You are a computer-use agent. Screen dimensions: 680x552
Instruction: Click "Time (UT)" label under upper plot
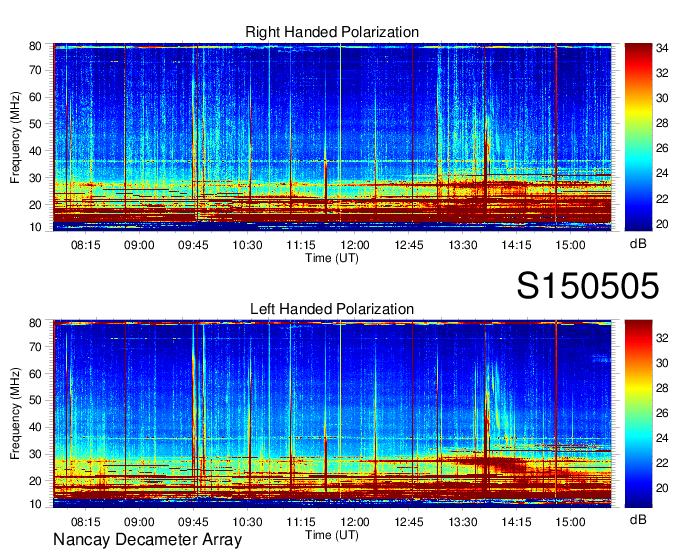point(332,258)
